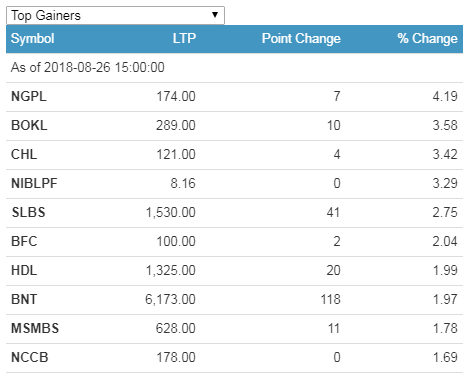This screenshot has width=472, height=373.
Task: Click the NGPL percent change 4.19
Action: [445, 96]
